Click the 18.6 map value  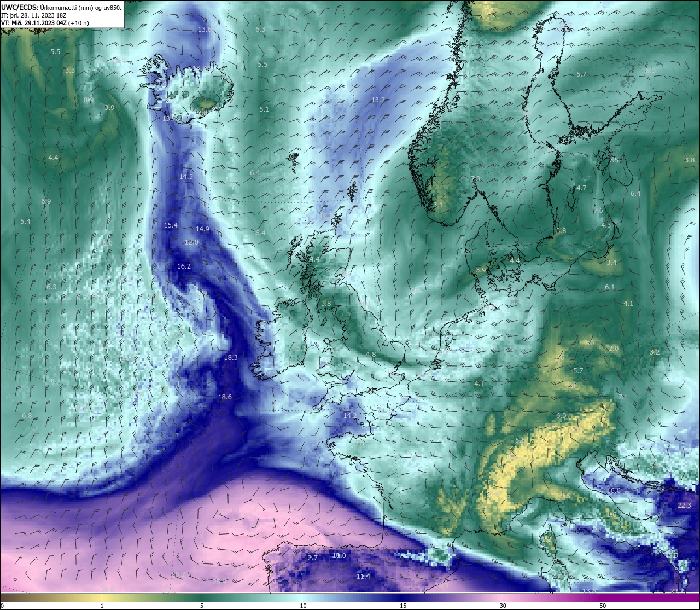(225, 397)
